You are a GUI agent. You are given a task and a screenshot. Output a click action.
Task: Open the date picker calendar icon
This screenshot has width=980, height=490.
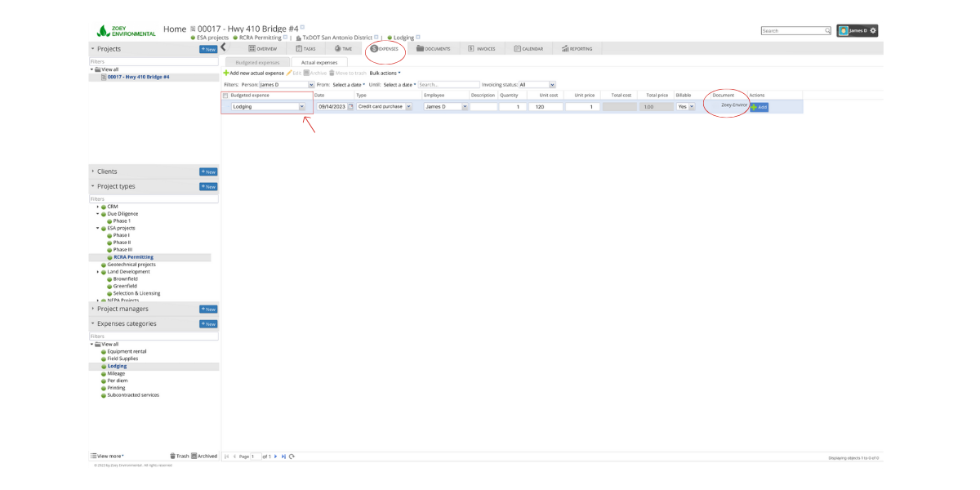click(x=351, y=107)
